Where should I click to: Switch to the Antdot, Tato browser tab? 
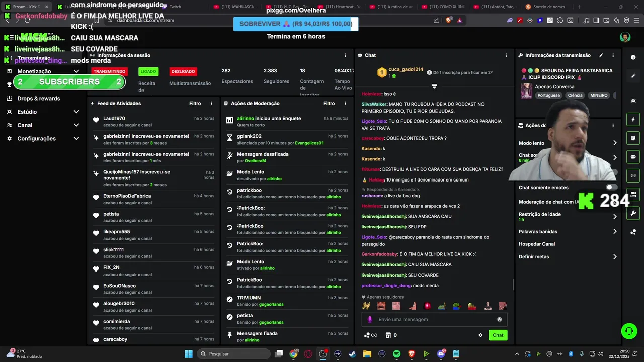[495, 7]
